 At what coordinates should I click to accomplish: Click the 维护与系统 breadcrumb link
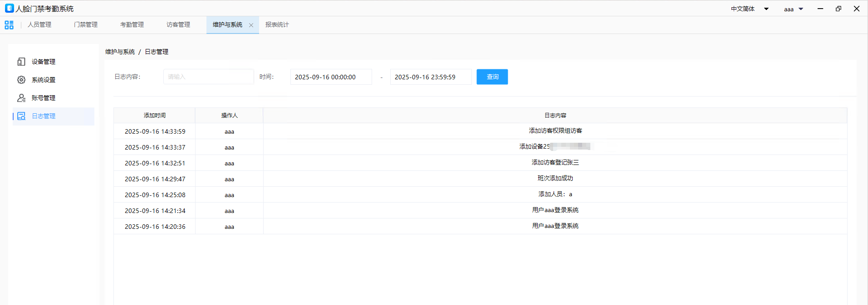point(120,52)
